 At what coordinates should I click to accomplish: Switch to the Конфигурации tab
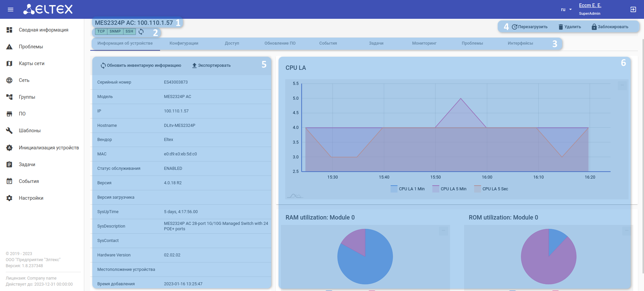[x=184, y=43]
